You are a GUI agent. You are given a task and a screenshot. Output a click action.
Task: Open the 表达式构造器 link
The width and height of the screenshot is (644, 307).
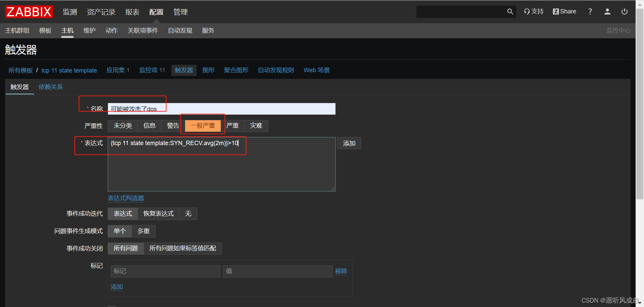coord(126,198)
